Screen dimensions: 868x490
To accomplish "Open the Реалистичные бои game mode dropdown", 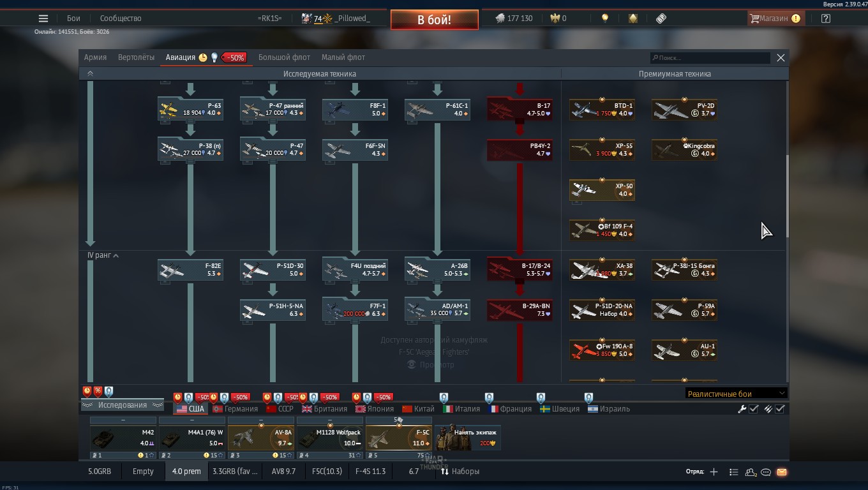I will click(x=736, y=394).
